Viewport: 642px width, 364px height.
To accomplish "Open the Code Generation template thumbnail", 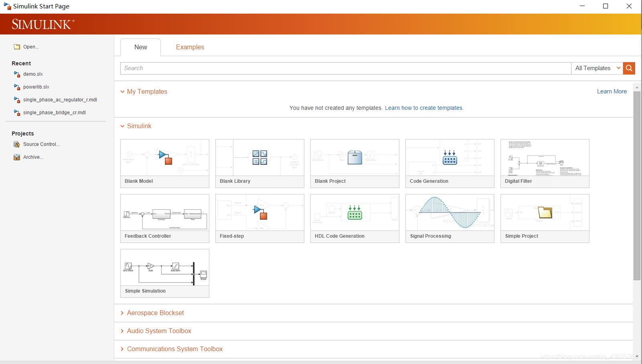I will [x=450, y=158].
